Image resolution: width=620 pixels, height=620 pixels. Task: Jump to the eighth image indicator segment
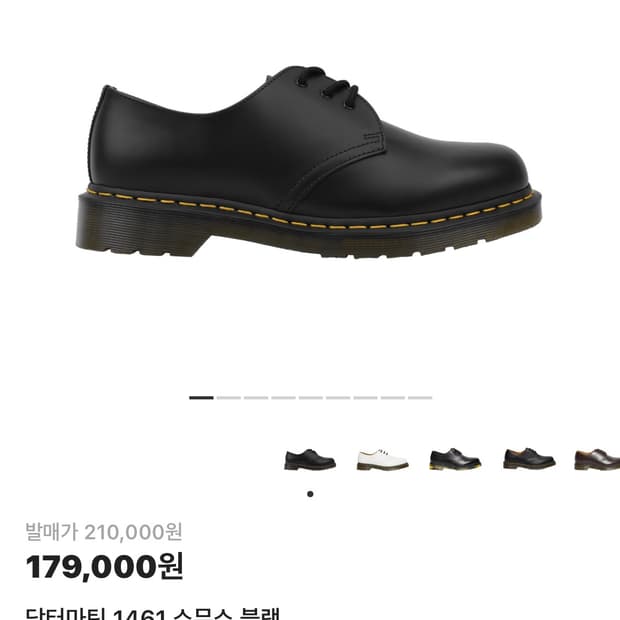(x=392, y=398)
